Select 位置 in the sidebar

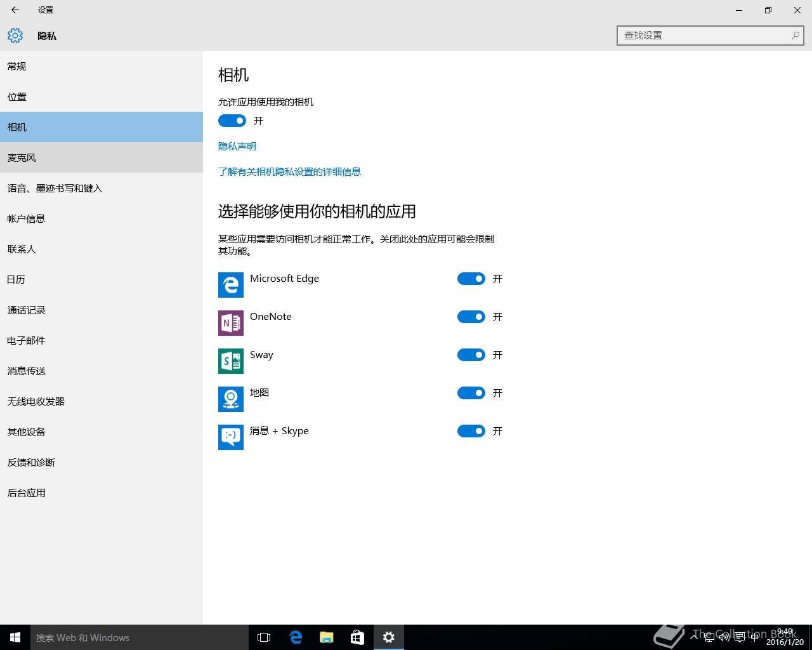pyautogui.click(x=101, y=96)
